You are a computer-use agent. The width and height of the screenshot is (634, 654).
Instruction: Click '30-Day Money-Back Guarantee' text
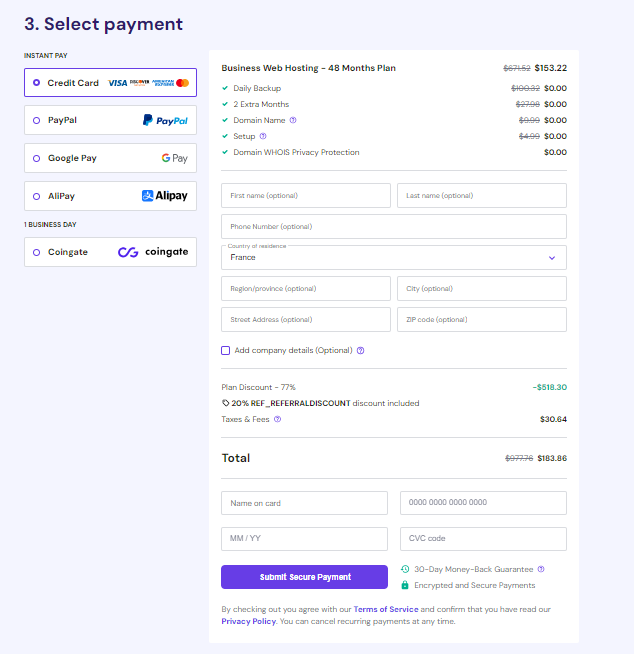coord(473,569)
